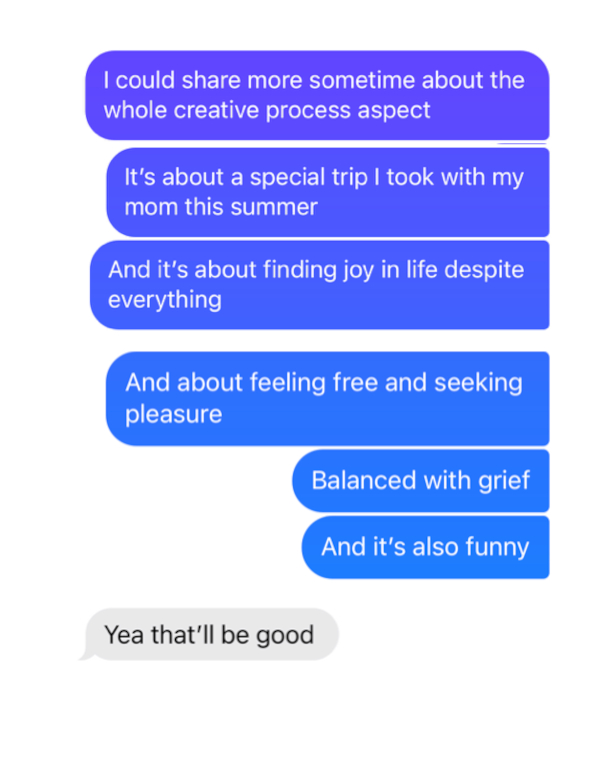This screenshot has height=780, width=600.
Task: Click the "I could share more sometime" message bubble
Action: (316, 95)
